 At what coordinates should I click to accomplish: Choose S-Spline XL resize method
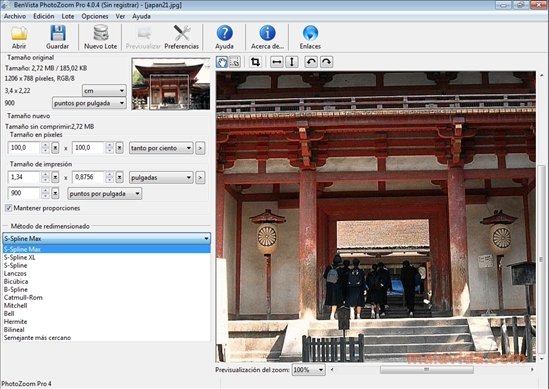[x=106, y=257]
